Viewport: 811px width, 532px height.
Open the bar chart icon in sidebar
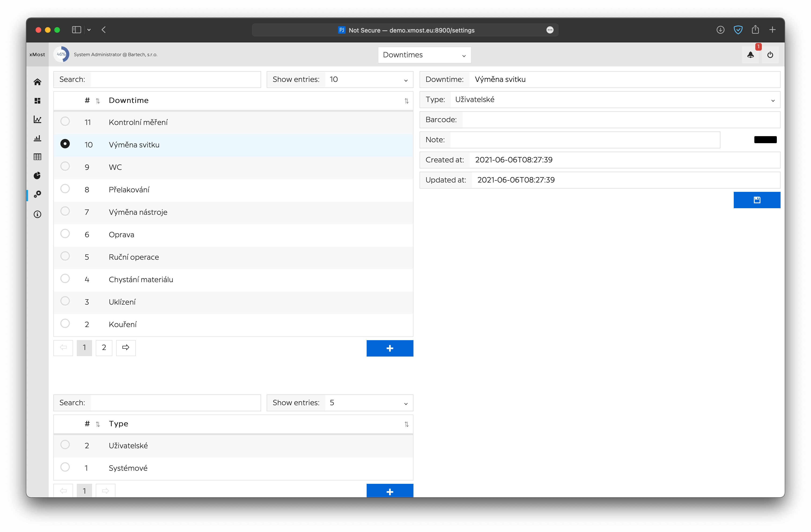tap(37, 138)
